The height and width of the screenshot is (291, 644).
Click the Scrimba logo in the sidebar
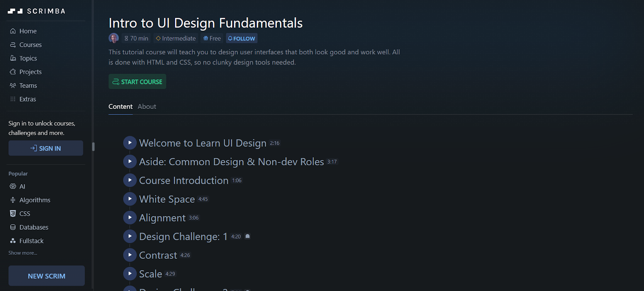pos(36,11)
